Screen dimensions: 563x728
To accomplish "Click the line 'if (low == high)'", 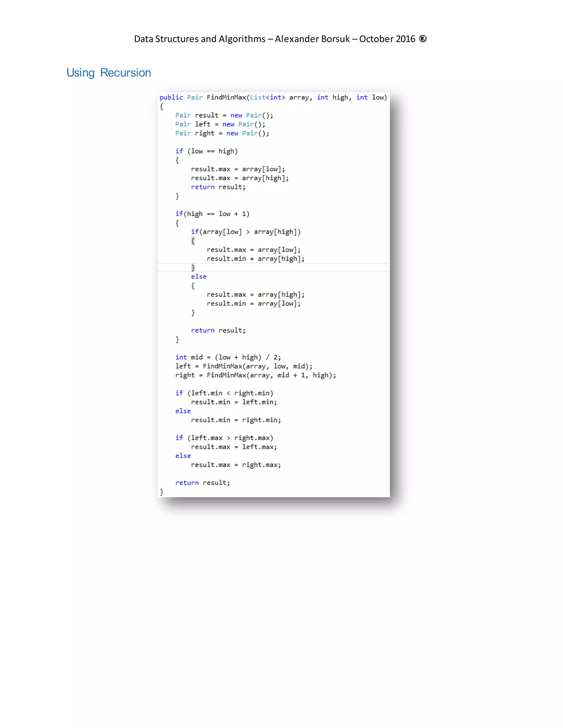I will tap(206, 151).
